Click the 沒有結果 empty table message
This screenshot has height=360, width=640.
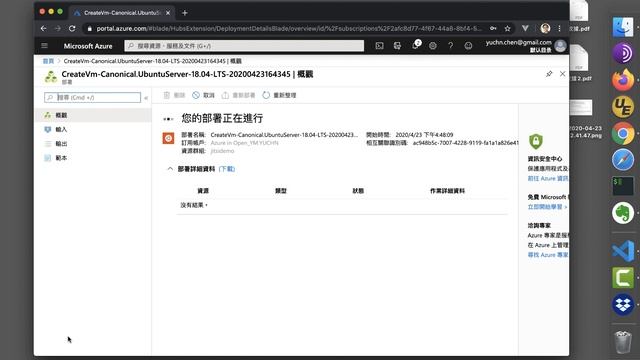pos(194,205)
